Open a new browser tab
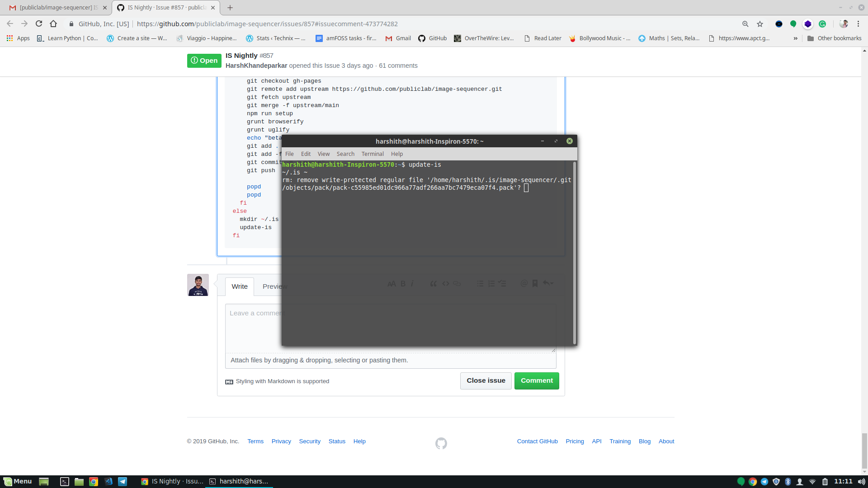 coord(230,8)
